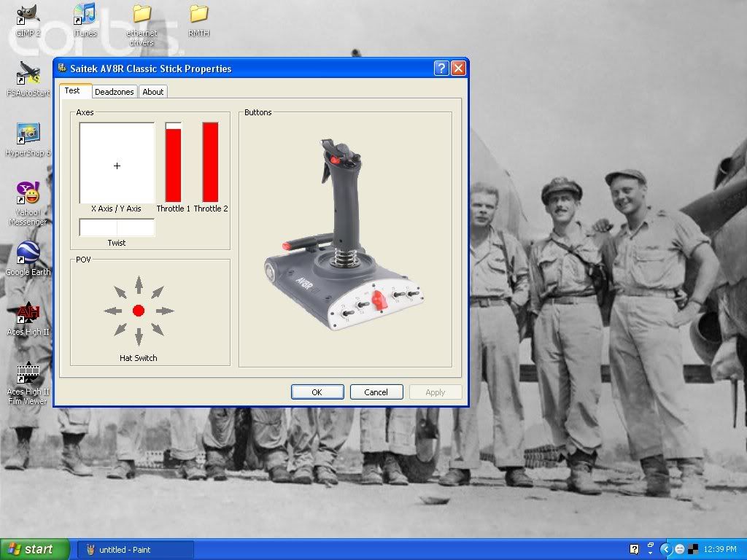The image size is (747, 560).
Task: Click the upper-left diagonal Hat Switch arrow
Action: (x=120, y=292)
